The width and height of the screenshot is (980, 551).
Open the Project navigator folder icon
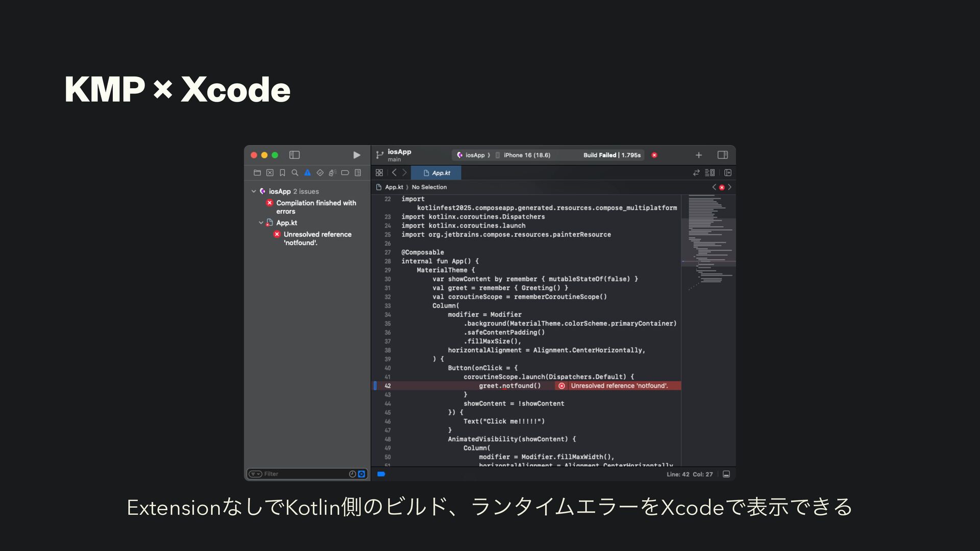click(257, 173)
